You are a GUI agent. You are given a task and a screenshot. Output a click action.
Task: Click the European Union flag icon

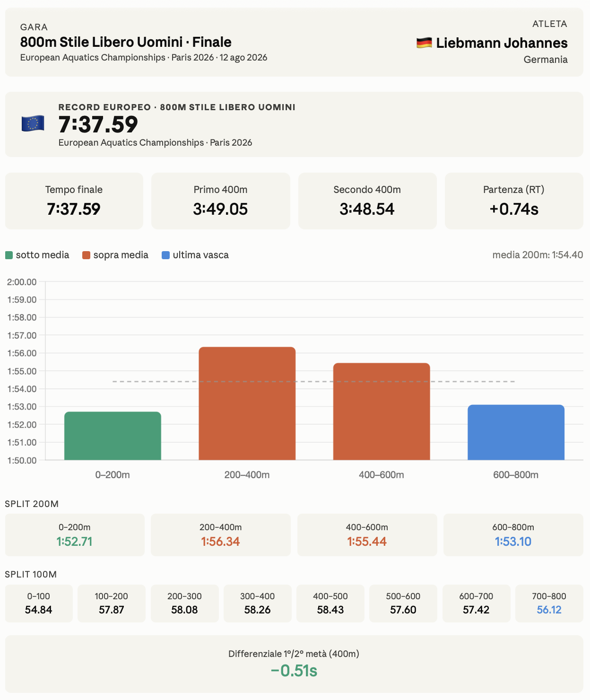click(x=33, y=124)
